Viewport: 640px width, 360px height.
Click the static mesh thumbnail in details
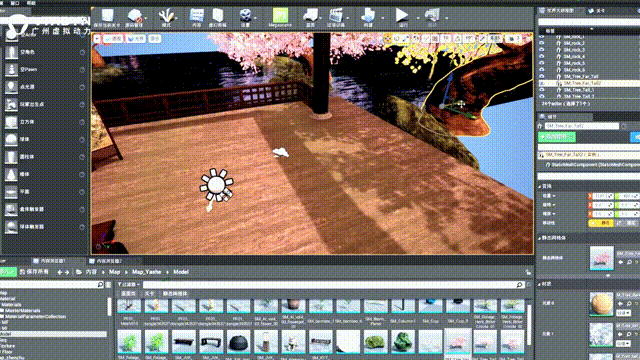pos(602,258)
